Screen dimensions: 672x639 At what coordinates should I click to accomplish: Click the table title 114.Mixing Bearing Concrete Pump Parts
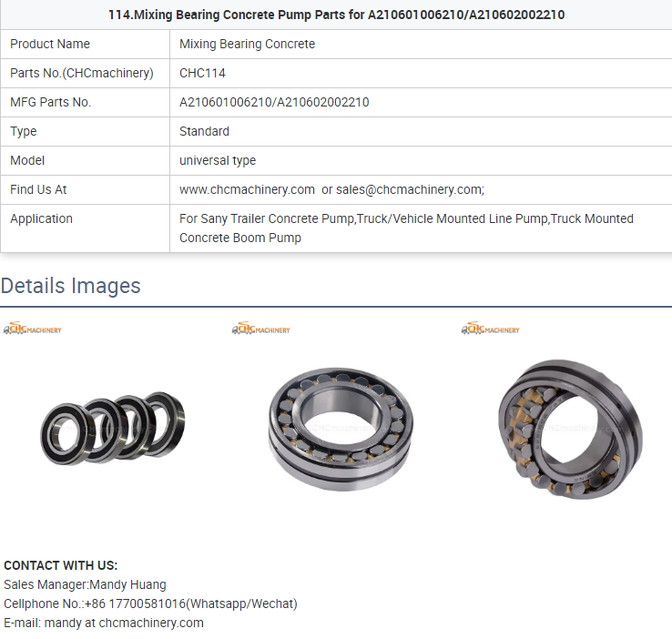pos(336,15)
